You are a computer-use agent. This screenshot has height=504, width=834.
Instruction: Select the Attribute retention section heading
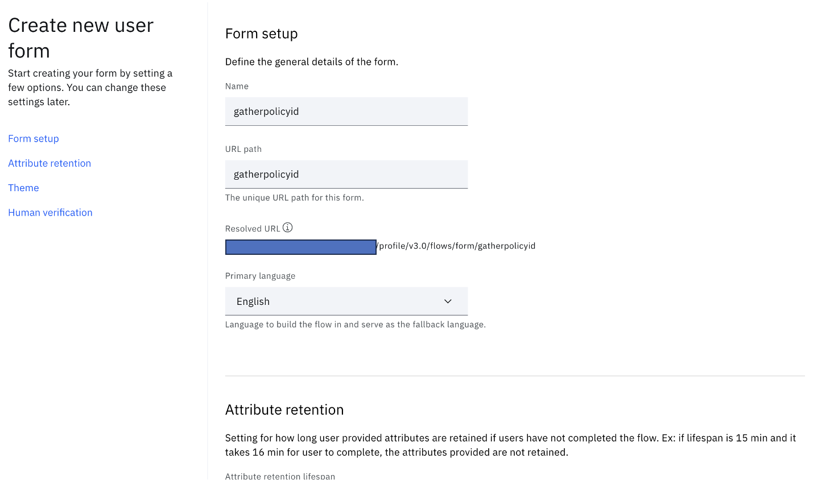[284, 410]
